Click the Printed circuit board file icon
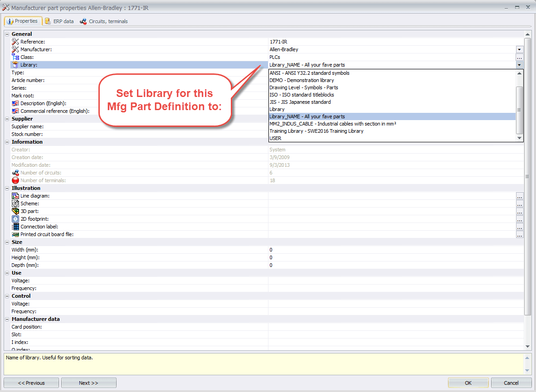This screenshot has width=536, height=392. point(15,234)
